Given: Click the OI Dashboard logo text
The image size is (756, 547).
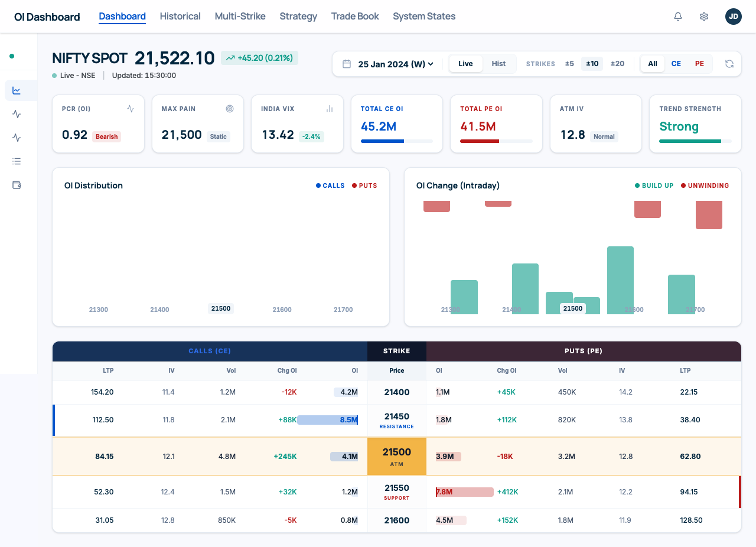Looking at the screenshot, I should pos(47,17).
